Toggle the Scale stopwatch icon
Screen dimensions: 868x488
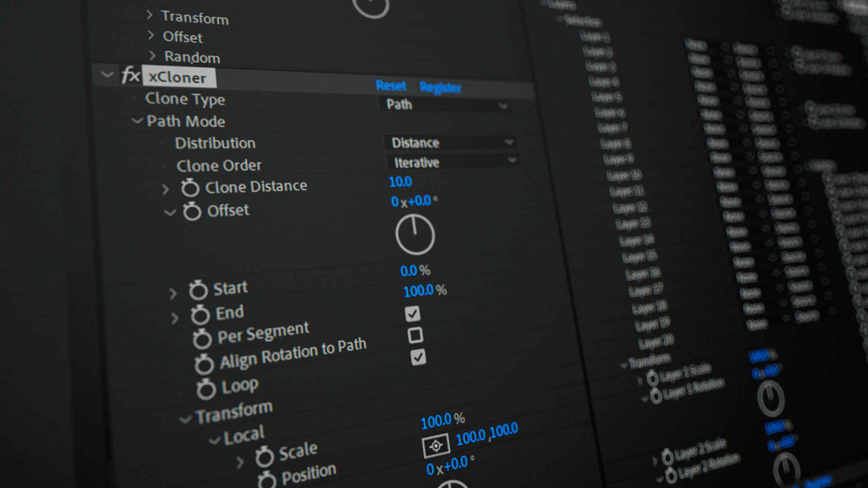(x=264, y=457)
